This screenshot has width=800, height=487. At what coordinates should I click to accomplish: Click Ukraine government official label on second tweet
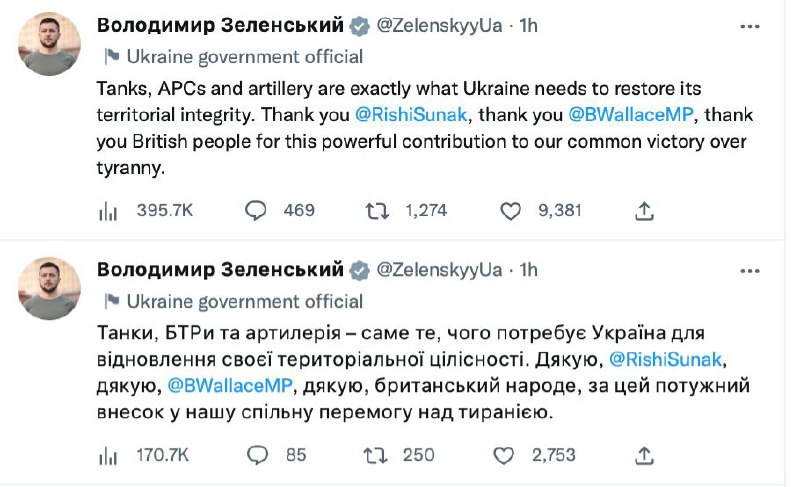[244, 301]
